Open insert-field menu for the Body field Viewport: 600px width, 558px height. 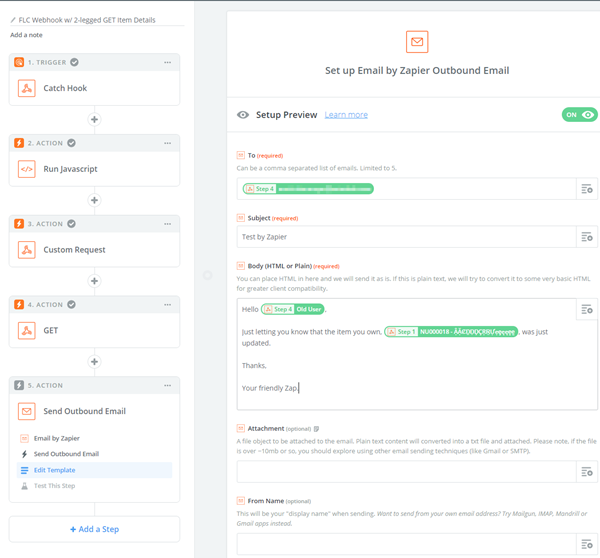pyautogui.click(x=587, y=309)
